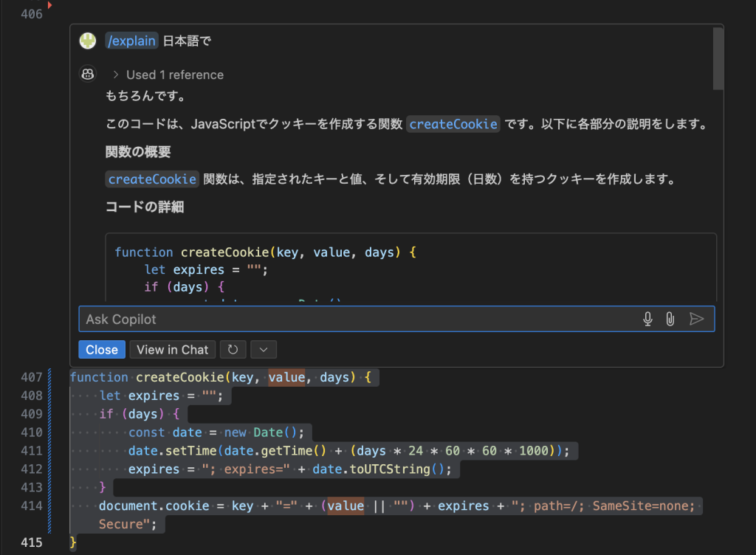Image resolution: width=756 pixels, height=555 pixels.
Task: Click the rerun request circular arrow icon
Action: [233, 350]
